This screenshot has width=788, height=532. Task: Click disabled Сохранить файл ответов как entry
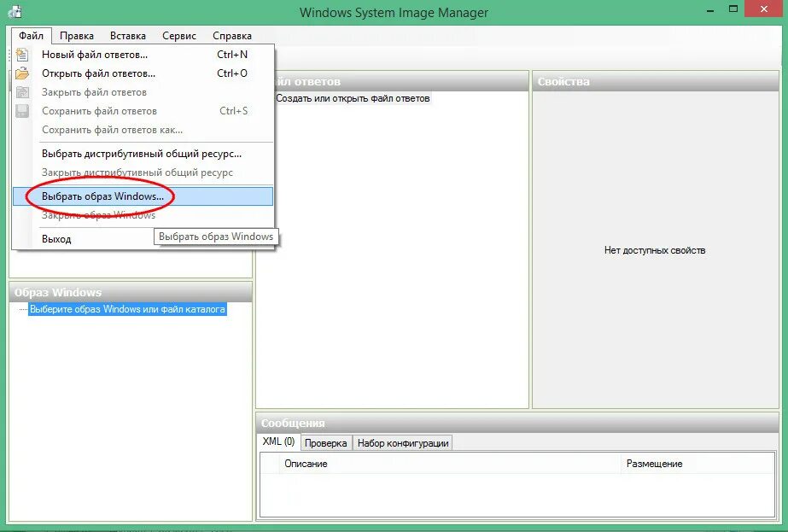[x=143, y=130]
